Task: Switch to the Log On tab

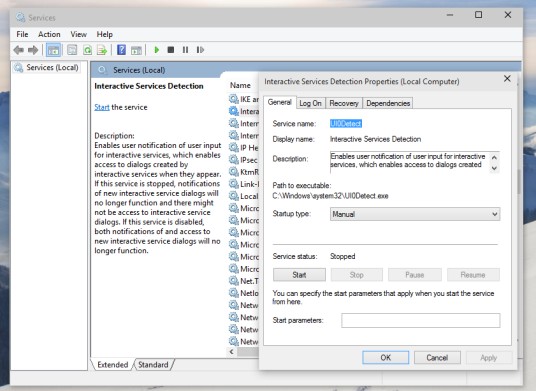Action: 310,103
